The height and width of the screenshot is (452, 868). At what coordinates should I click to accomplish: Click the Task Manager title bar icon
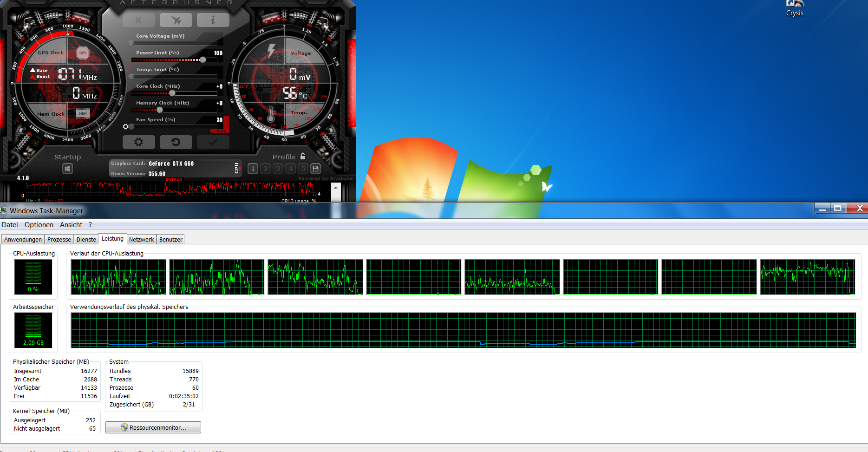[4, 210]
